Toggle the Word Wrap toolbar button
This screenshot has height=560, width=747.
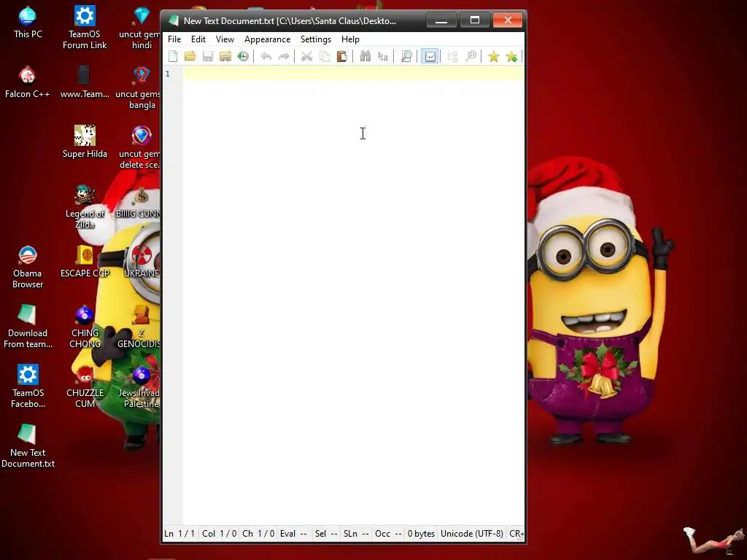tap(430, 56)
